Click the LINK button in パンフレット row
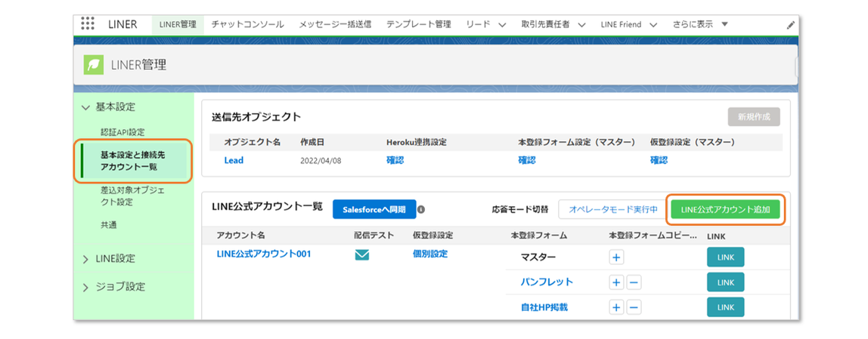 (x=725, y=282)
